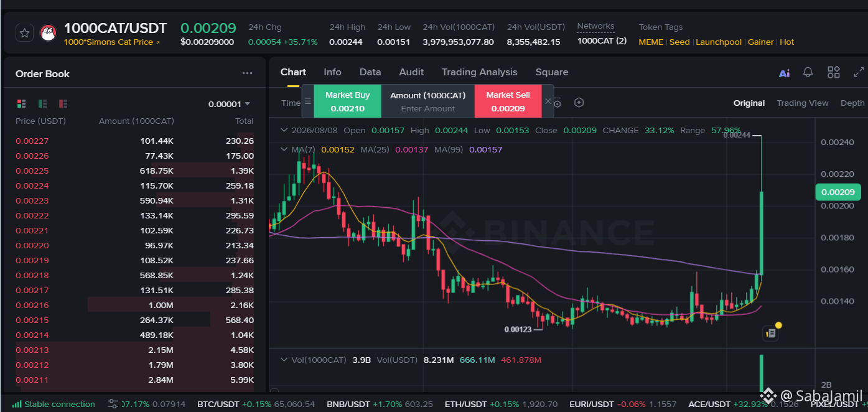Select the 0.00227 ask price row

[x=134, y=141]
